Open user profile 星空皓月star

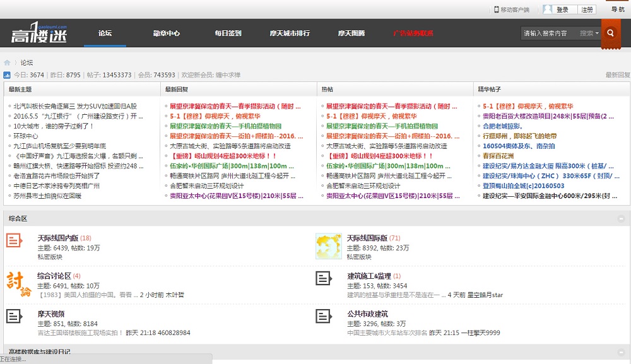pyautogui.click(x=485, y=295)
